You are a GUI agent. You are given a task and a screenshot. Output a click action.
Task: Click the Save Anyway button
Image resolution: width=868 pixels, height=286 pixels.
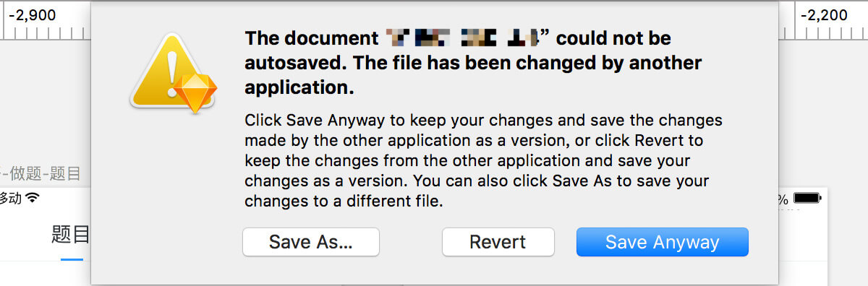pos(662,242)
